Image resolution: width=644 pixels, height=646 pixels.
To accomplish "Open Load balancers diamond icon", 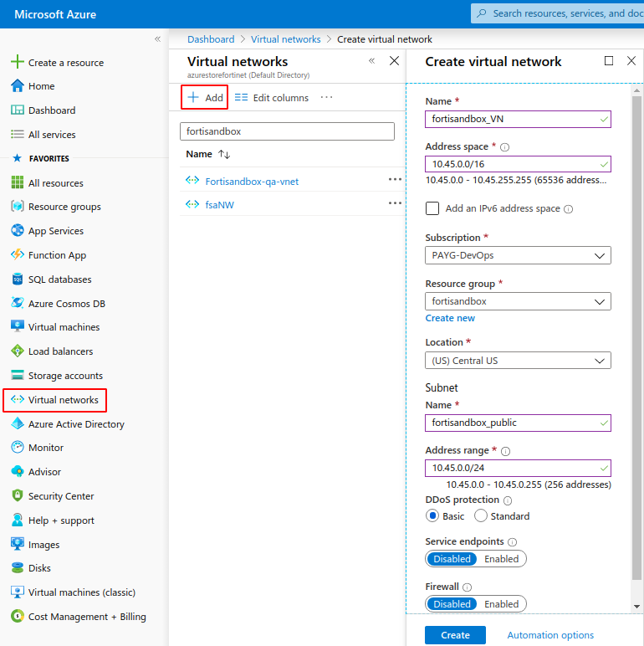I will [x=18, y=351].
